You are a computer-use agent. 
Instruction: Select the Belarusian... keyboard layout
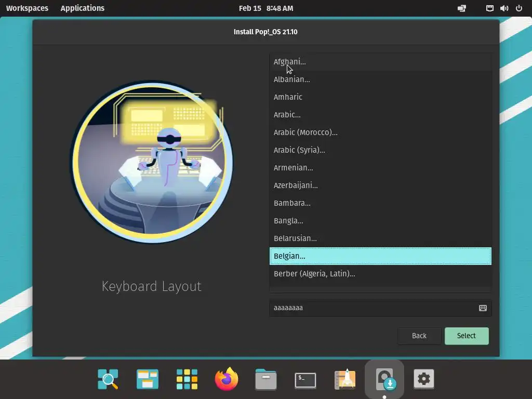pyautogui.click(x=380, y=238)
